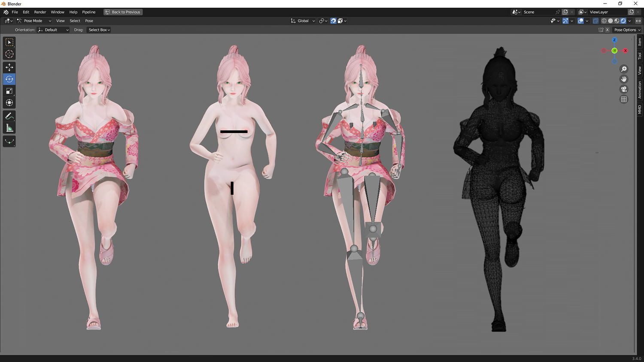This screenshot has width=644, height=362.
Task: Select the Transform tool
Action: pos(9,103)
